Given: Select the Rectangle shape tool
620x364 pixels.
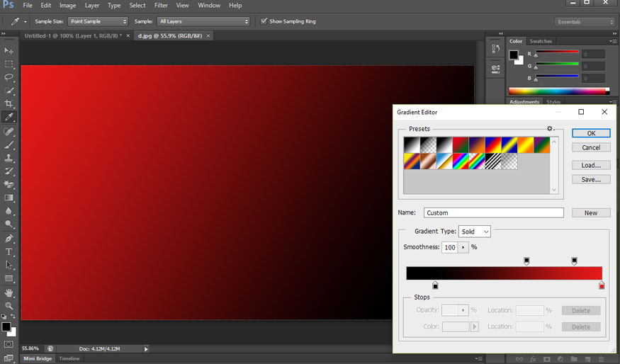Looking at the screenshot, I should tap(9, 278).
